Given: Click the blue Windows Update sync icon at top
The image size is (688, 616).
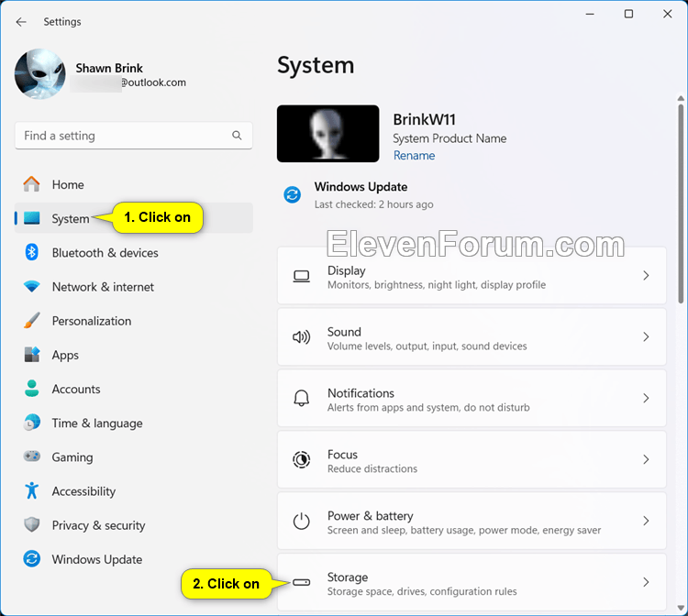Looking at the screenshot, I should pyautogui.click(x=293, y=194).
